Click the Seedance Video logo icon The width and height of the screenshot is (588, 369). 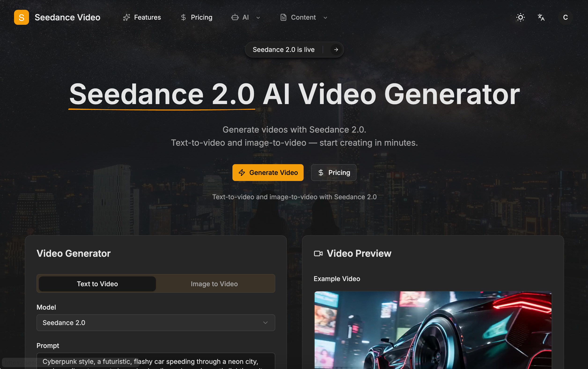21,17
